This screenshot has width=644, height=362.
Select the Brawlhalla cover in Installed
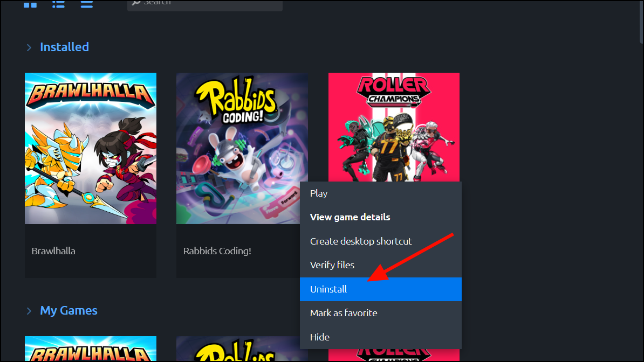91,148
